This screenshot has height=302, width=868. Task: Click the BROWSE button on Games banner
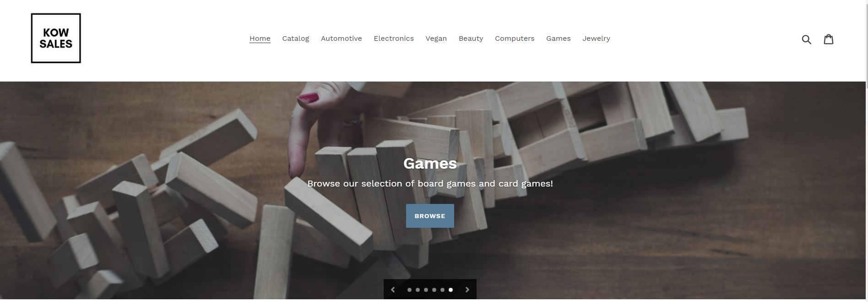click(x=430, y=216)
